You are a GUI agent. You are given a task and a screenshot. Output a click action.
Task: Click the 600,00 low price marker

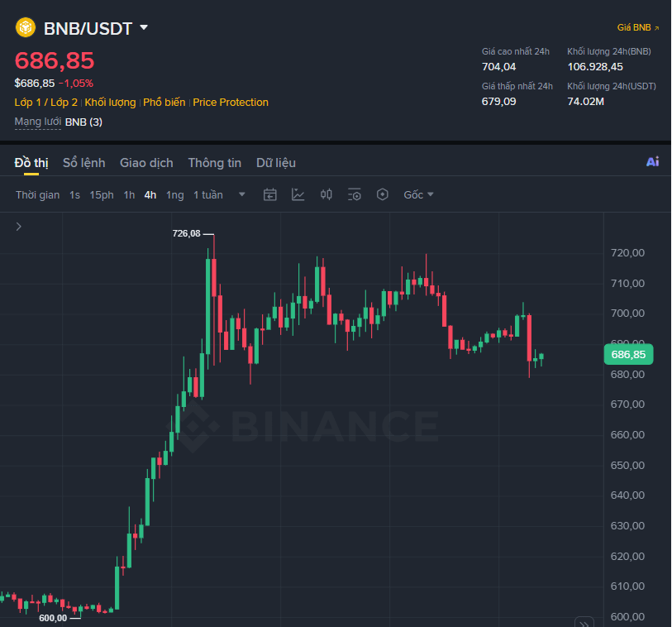tap(53, 618)
